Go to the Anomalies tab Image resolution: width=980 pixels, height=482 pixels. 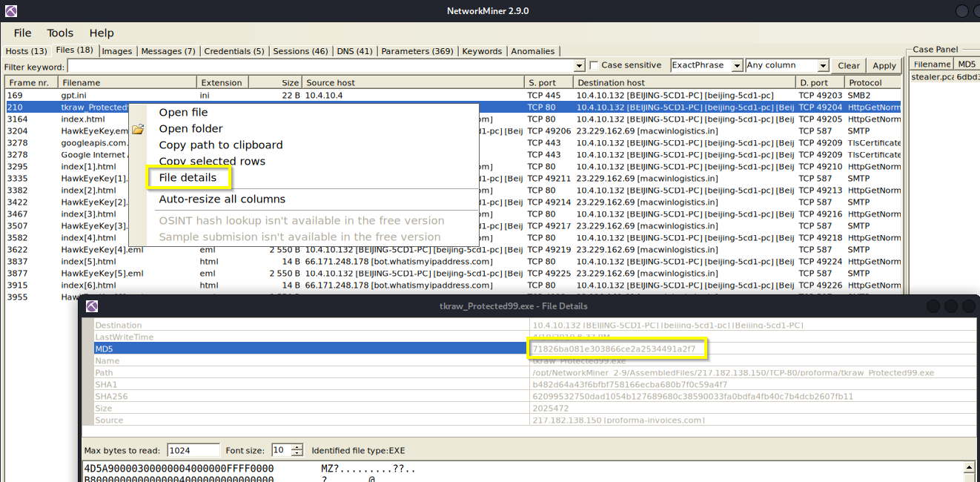tap(532, 51)
